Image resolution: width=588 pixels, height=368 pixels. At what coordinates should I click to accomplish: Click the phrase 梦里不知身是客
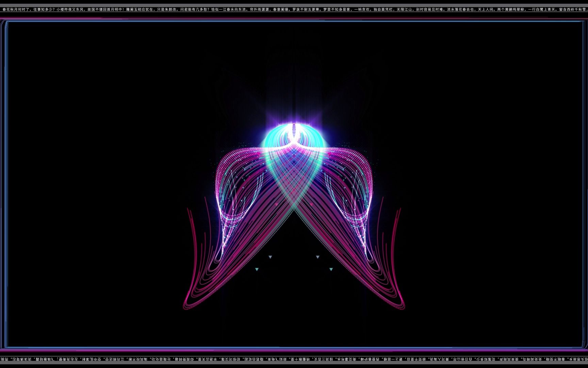point(337,10)
